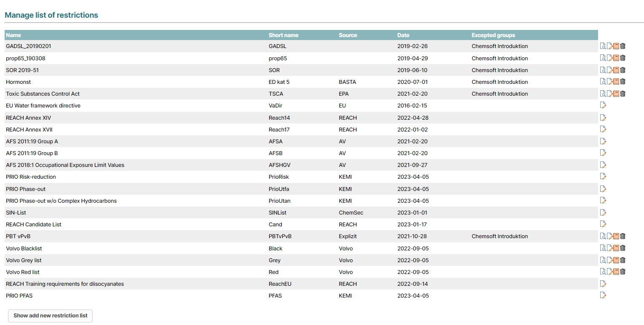Image resolution: width=644 pixels, height=325 pixels.
Task: Edit the REACH Annex XIV list
Action: coord(603,118)
